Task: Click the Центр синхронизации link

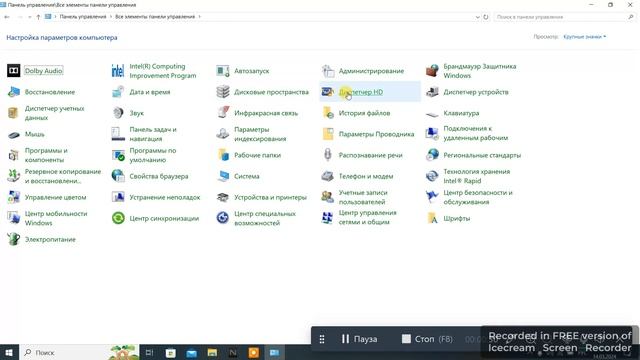Action: click(x=164, y=218)
